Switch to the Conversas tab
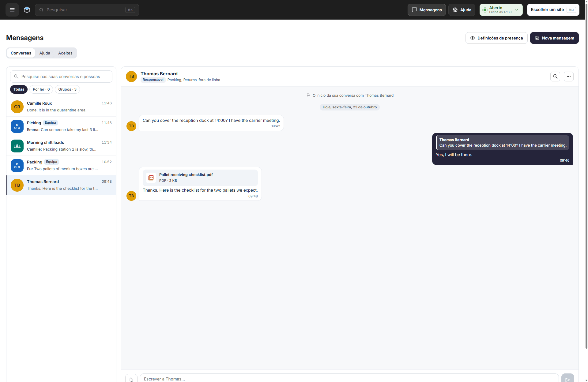Viewport: 588px width, 382px height. coord(21,53)
